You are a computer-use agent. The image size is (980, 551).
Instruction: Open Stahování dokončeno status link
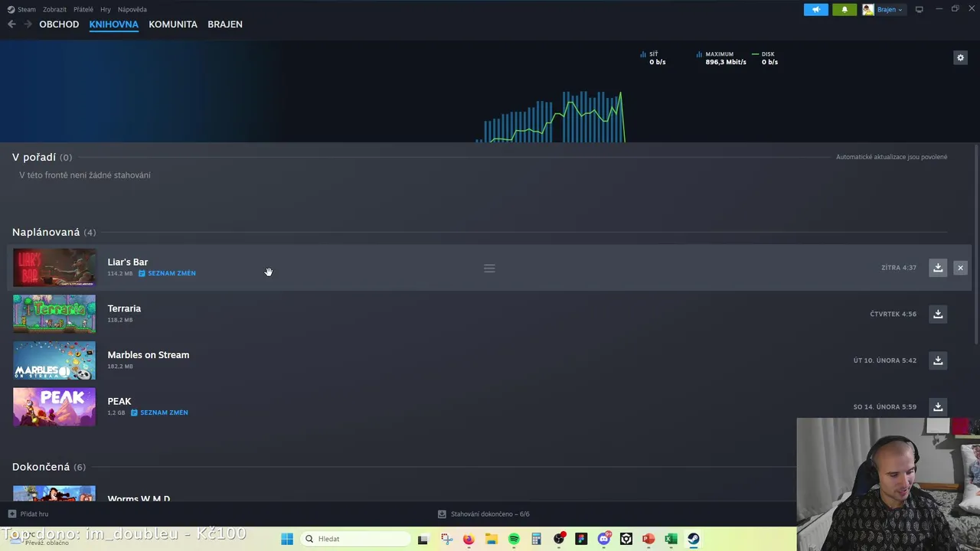[484, 514]
